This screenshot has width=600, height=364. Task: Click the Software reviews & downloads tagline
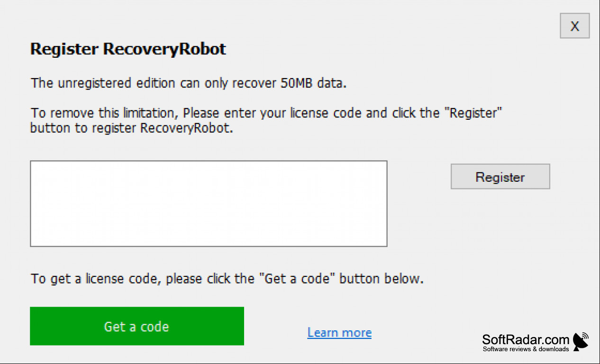[526, 349]
